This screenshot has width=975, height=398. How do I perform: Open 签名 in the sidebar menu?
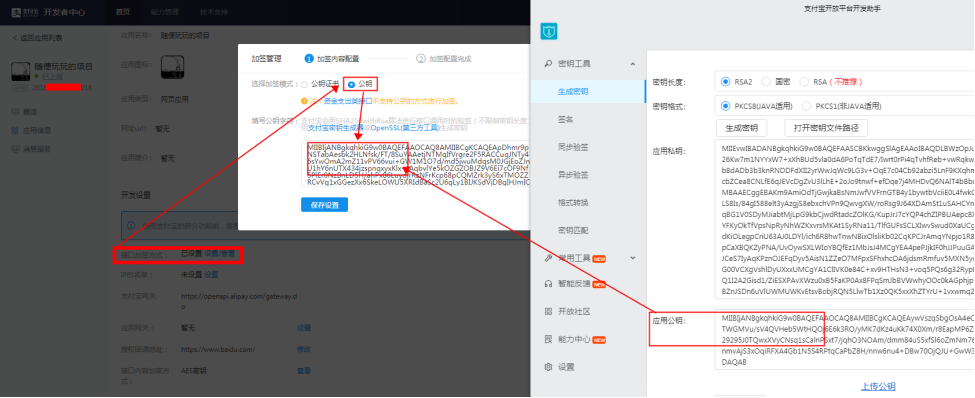tap(565, 119)
